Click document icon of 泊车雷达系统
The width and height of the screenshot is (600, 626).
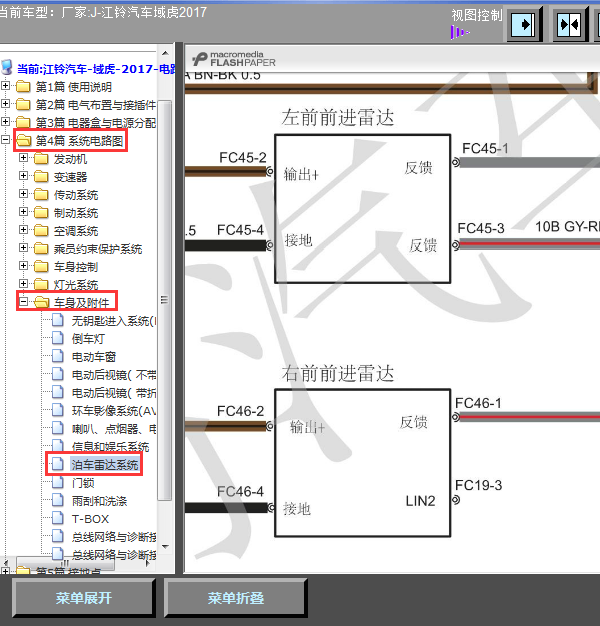(x=58, y=464)
